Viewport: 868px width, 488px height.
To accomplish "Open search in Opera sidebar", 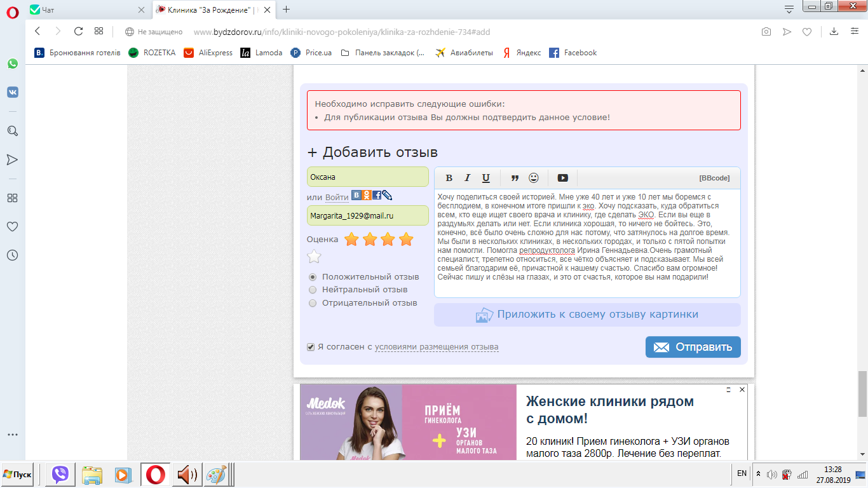I will coord(12,131).
